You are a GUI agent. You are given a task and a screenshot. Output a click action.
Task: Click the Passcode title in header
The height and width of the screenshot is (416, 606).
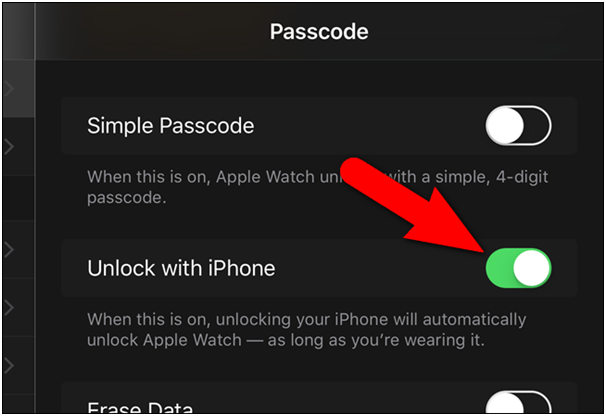pyautogui.click(x=319, y=32)
